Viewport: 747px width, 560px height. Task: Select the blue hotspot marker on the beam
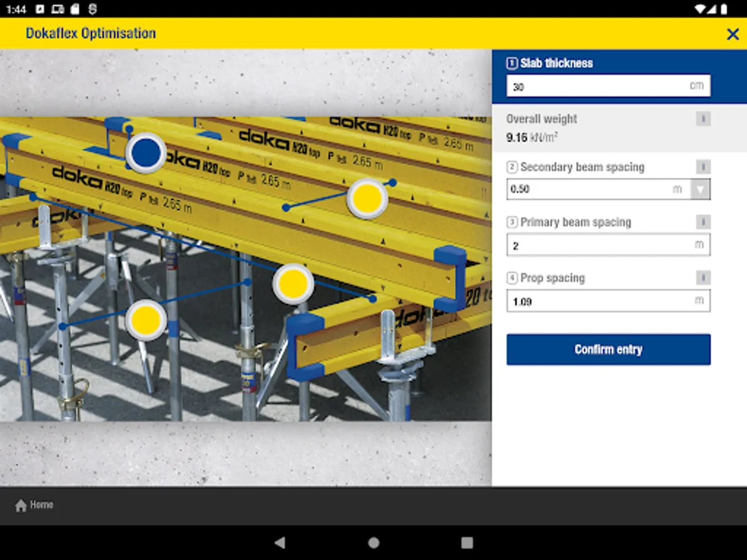[x=146, y=153]
